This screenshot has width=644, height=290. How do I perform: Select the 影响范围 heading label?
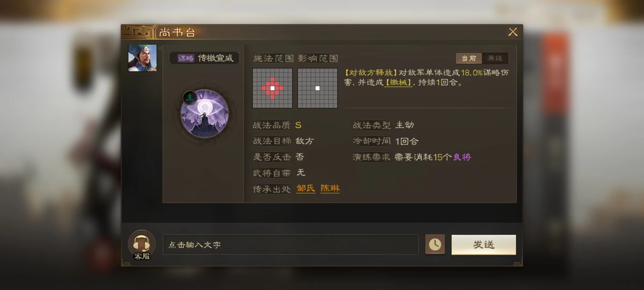(318, 58)
